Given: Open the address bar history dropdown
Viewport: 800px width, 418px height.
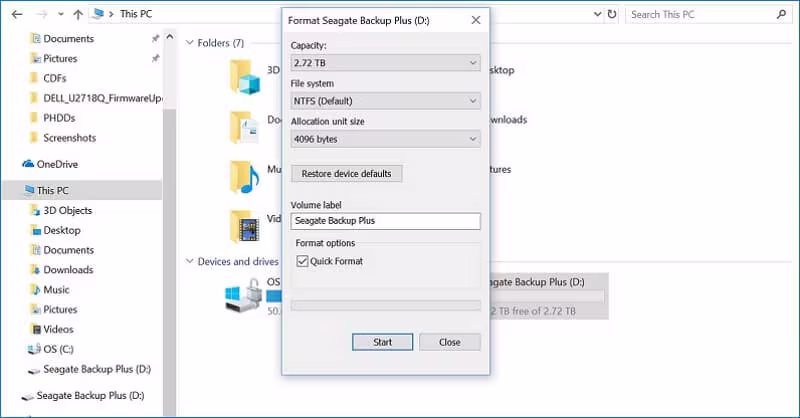Looking at the screenshot, I should coord(597,14).
